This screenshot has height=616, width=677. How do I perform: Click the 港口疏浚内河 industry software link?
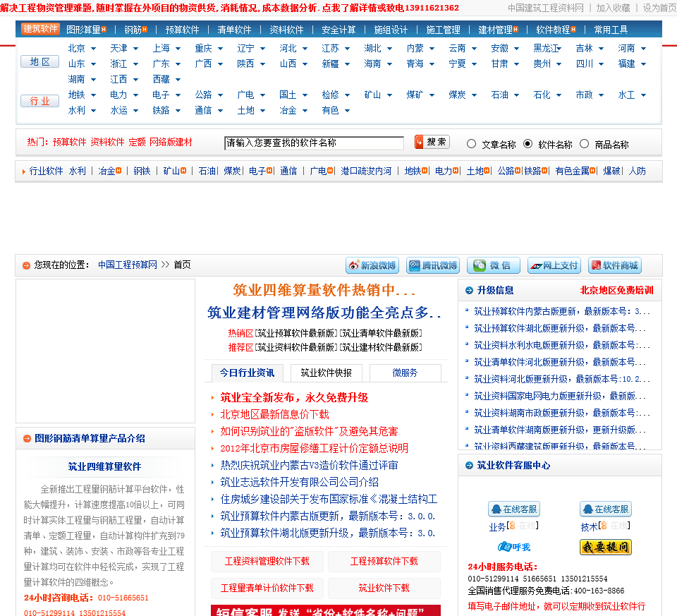(366, 171)
